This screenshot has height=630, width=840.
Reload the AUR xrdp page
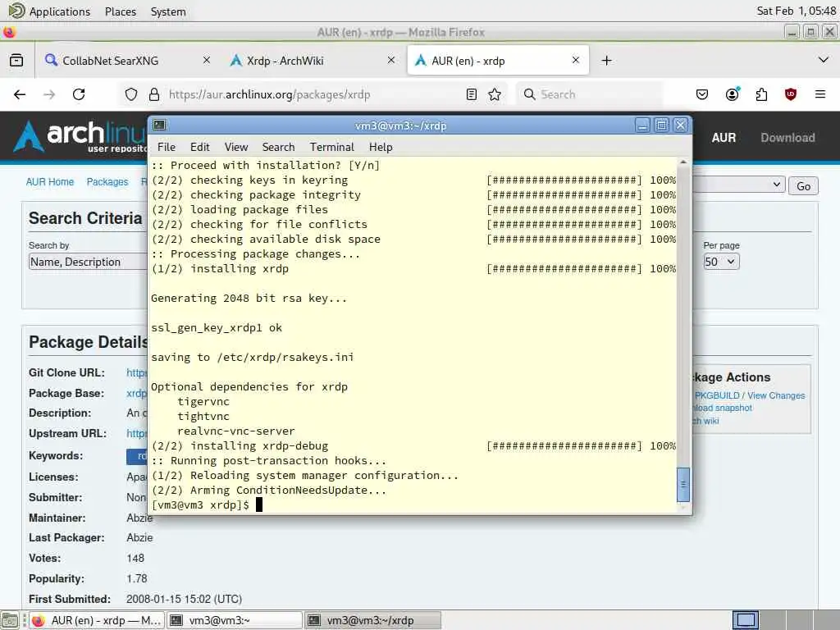point(79,95)
